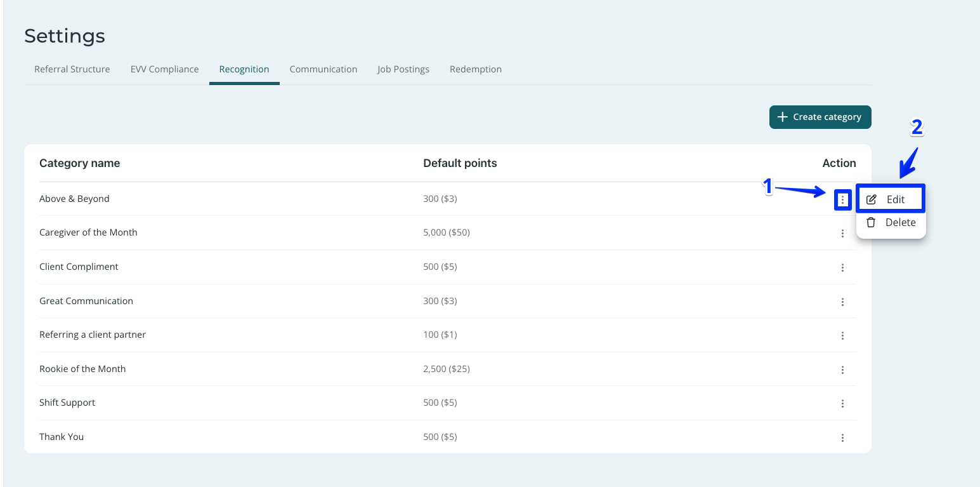The width and height of the screenshot is (980, 487).
Task: Switch to the Referral Structure tab
Action: pos(72,69)
